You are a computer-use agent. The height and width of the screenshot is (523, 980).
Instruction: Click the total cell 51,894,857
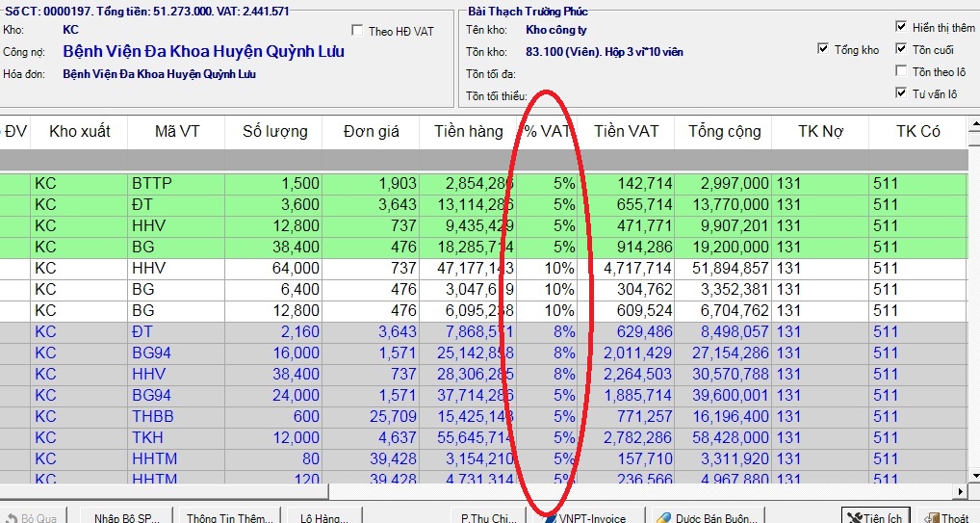pos(724,268)
